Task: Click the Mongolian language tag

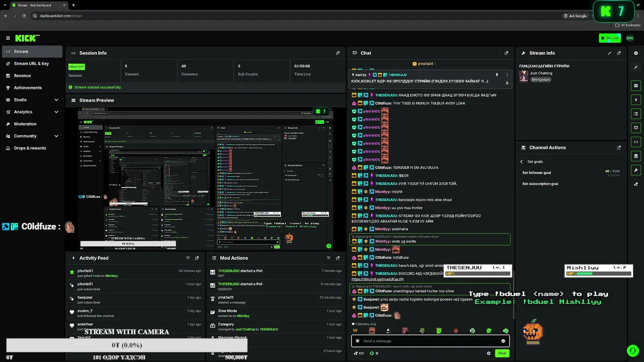Action: 541,79
